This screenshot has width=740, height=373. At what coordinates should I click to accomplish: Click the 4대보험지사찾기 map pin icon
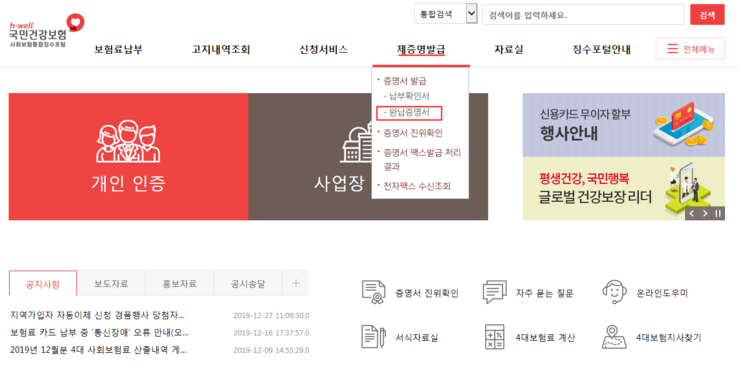click(614, 337)
